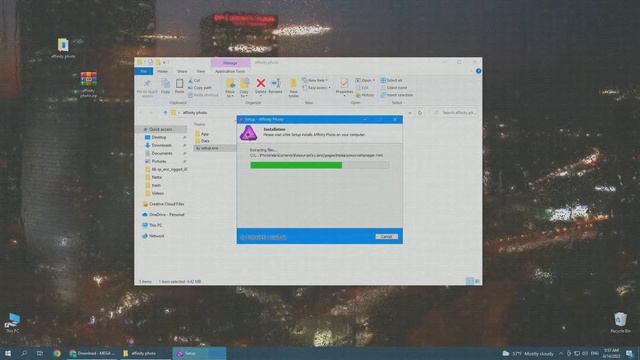Open affinity photo folder on desktop
Viewport: 640px width, 360px height.
(x=63, y=48)
